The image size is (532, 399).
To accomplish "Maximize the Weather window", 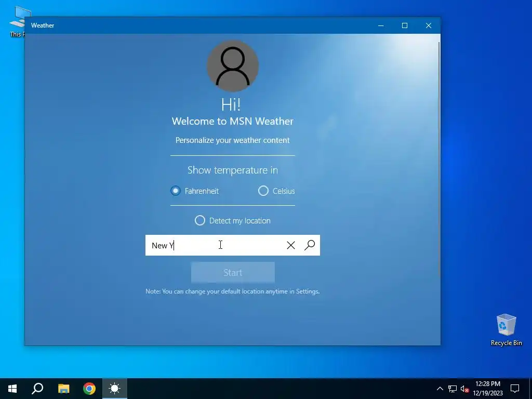I will pyautogui.click(x=404, y=25).
